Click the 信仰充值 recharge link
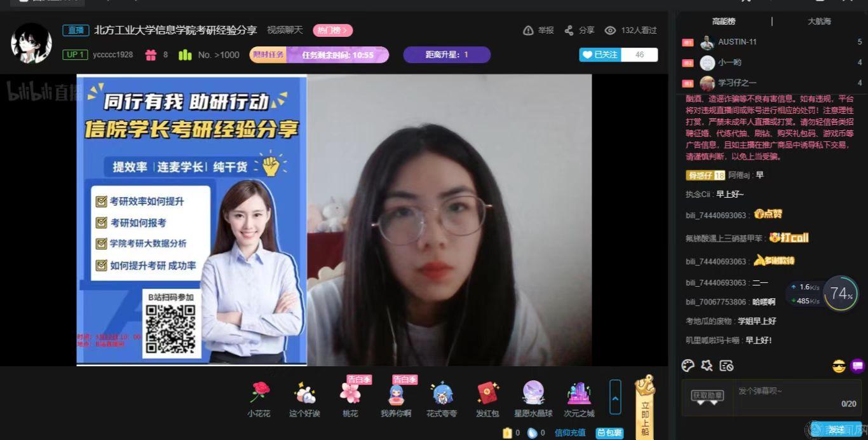The image size is (868, 440). (570, 433)
